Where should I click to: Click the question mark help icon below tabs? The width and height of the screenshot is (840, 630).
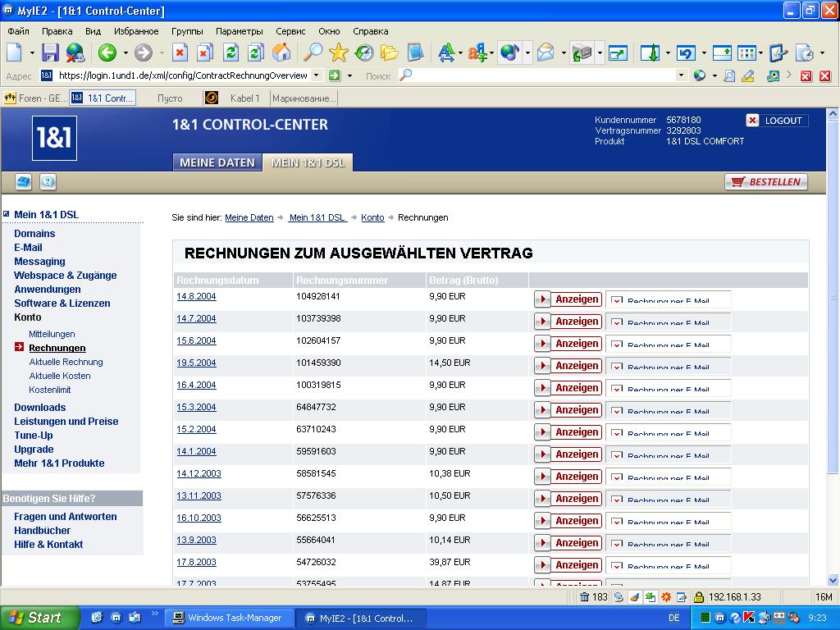(48, 181)
